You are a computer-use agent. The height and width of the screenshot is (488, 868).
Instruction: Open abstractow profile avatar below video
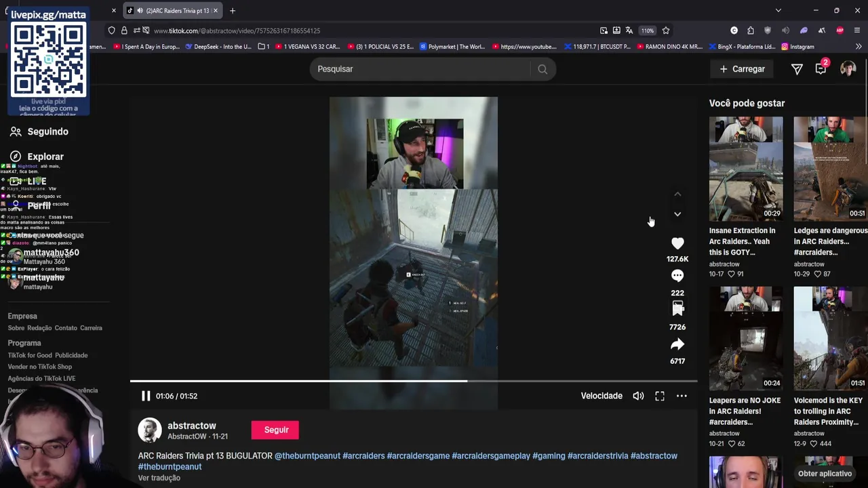coord(150,430)
